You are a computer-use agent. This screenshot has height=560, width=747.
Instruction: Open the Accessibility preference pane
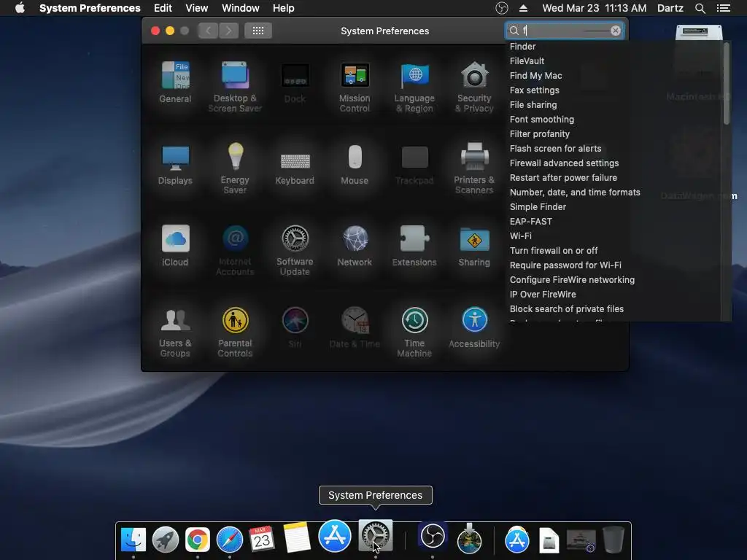click(474, 327)
